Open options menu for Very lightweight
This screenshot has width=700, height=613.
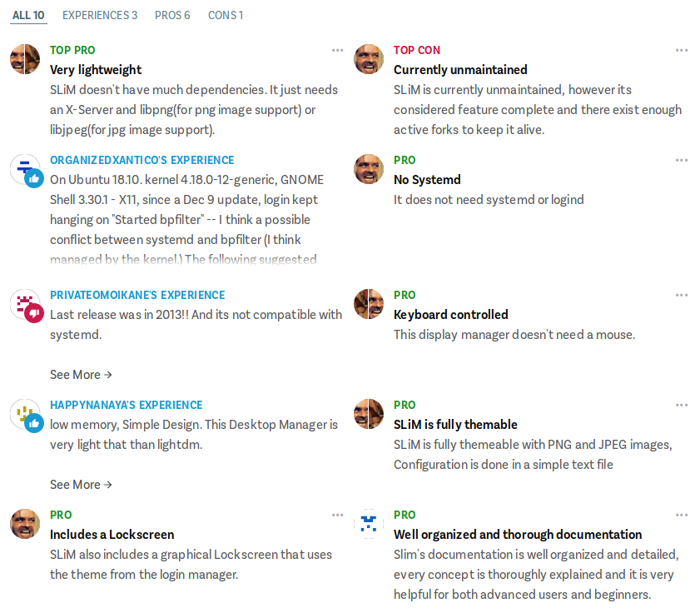337,50
